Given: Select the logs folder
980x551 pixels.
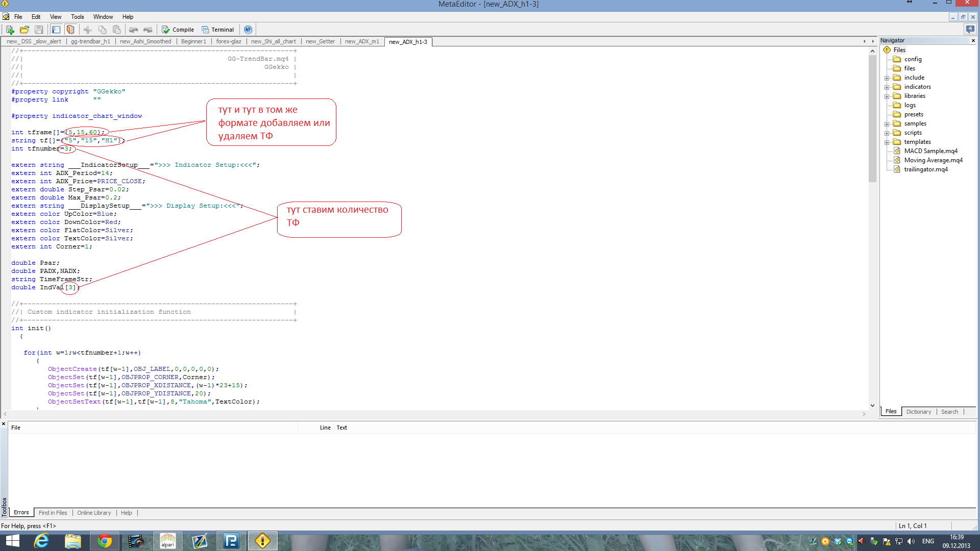Looking at the screenshot, I should [910, 105].
